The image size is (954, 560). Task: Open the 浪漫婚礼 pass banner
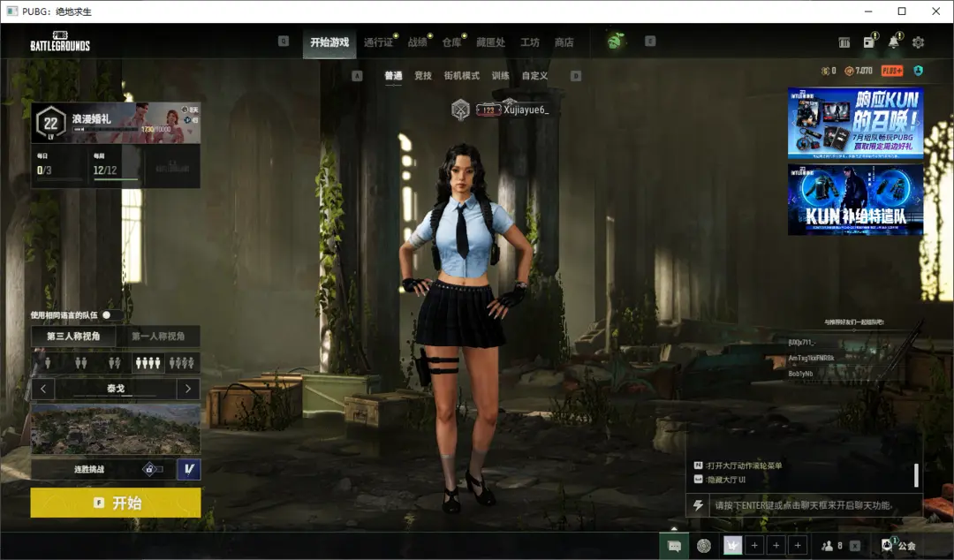(116, 123)
